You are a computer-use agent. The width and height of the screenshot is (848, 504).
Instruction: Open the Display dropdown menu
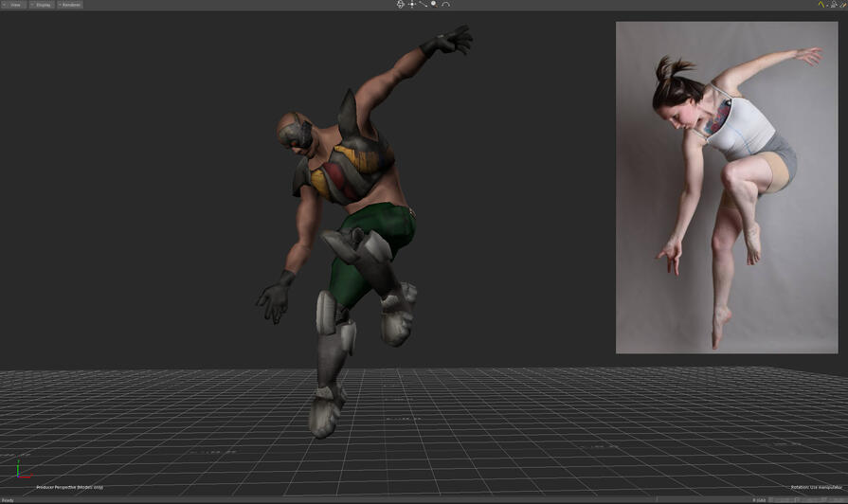coord(42,5)
